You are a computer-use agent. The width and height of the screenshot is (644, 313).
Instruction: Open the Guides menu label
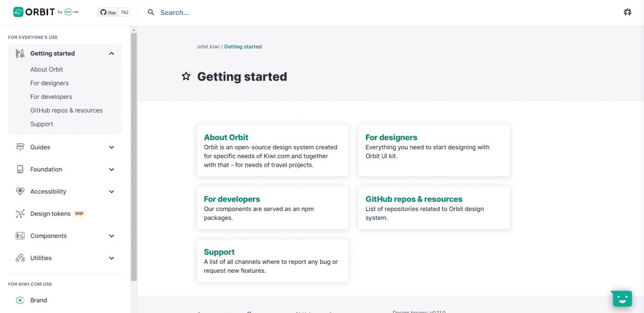point(40,147)
